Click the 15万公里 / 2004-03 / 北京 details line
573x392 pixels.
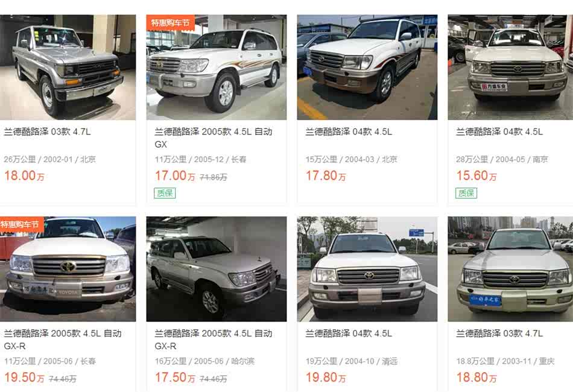351,160
